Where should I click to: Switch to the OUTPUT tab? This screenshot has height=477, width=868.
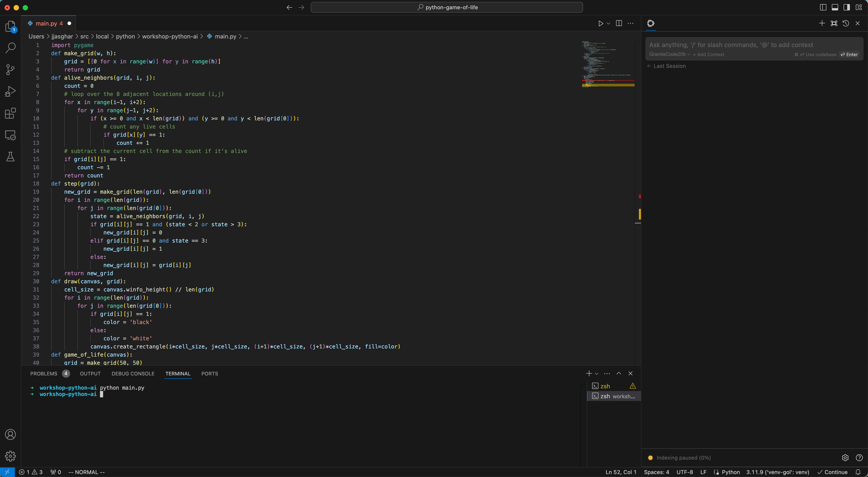click(90, 374)
